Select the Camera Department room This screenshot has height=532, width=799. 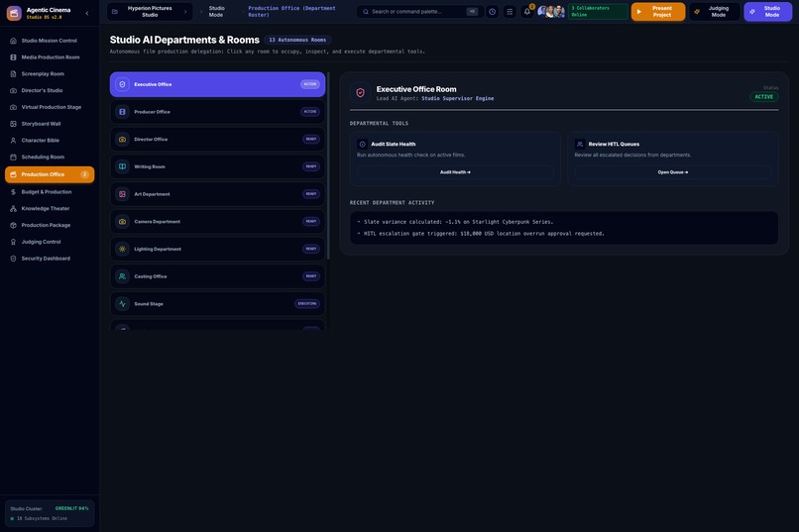click(217, 222)
